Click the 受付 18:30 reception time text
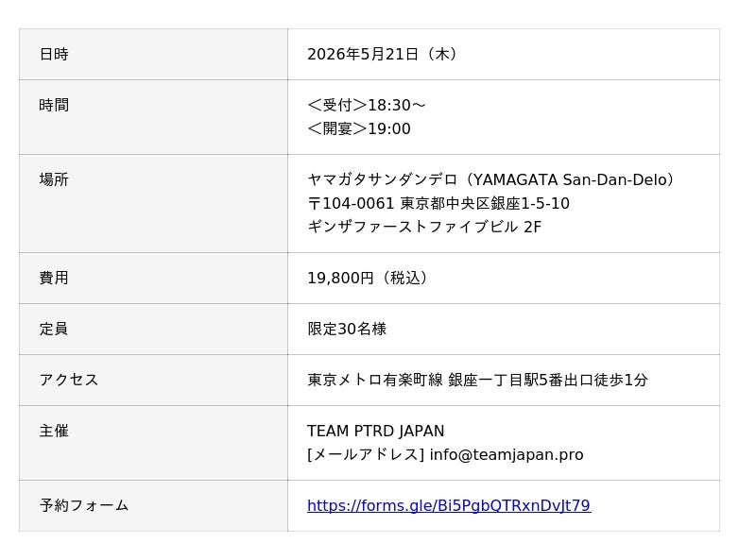This screenshot has height=560, width=756. tap(367, 105)
